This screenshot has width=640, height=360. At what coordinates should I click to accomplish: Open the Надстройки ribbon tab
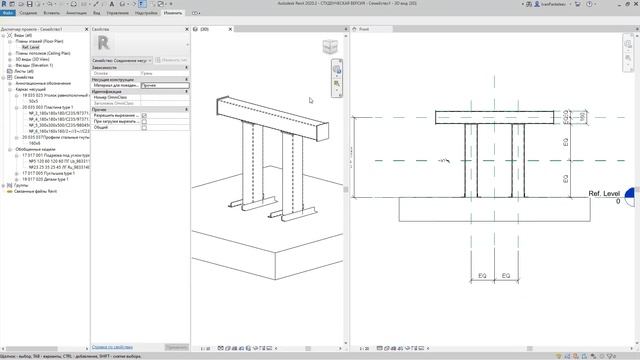[146, 13]
